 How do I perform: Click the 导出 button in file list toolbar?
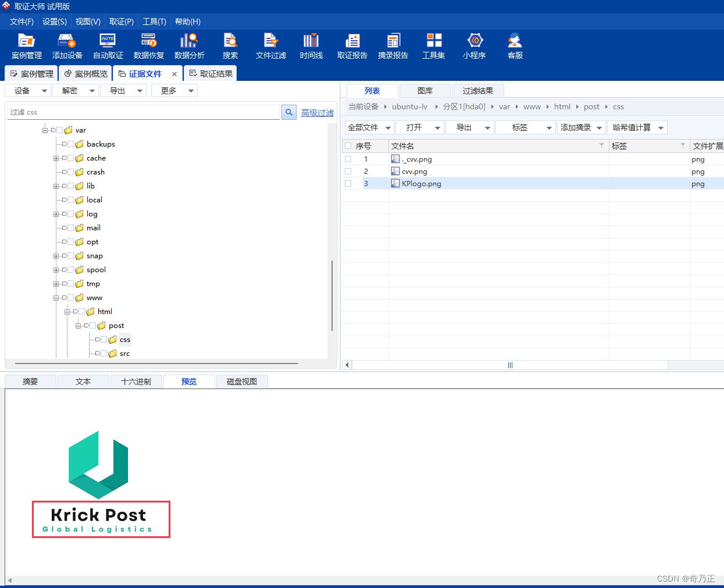(470, 127)
